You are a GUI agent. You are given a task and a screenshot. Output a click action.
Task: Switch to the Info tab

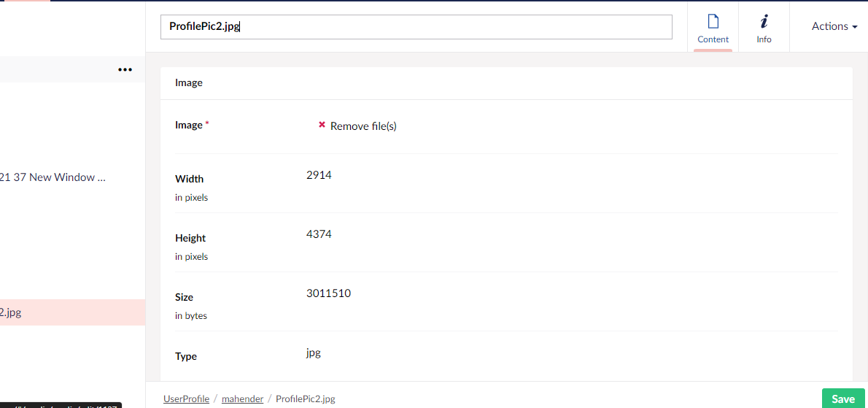coord(764,27)
